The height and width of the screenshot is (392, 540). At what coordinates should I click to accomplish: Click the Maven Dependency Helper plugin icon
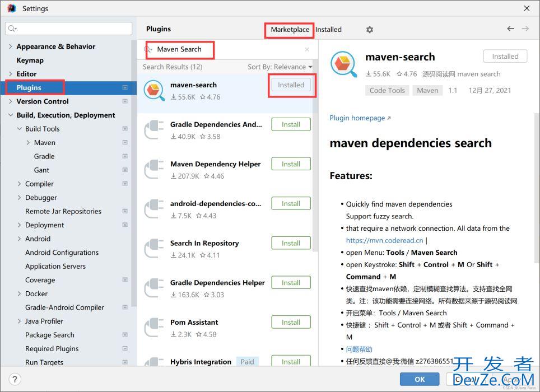pyautogui.click(x=154, y=169)
